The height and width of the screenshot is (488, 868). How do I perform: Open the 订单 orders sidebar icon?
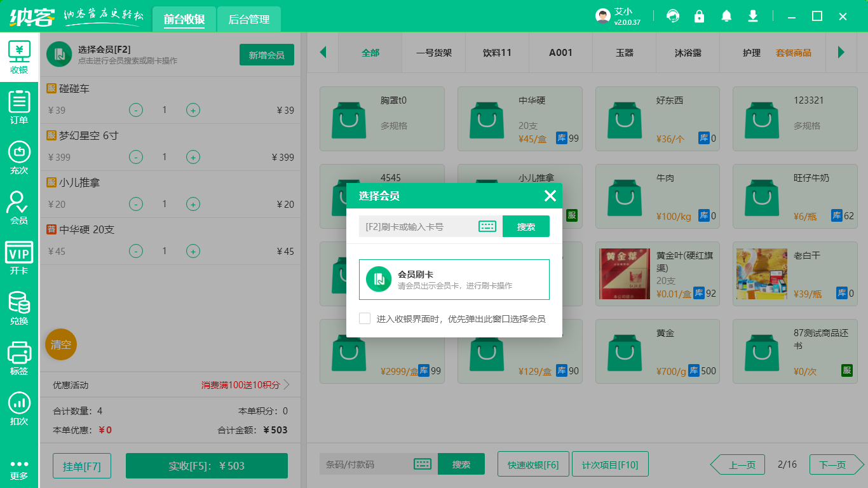19,107
